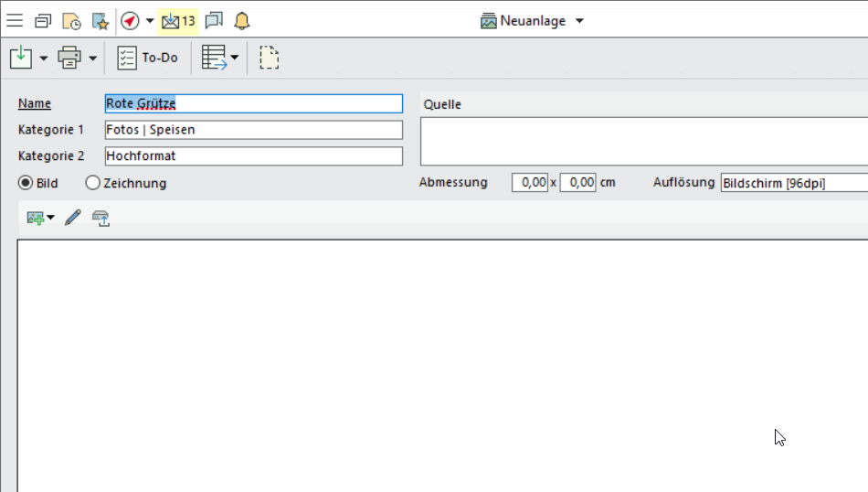This screenshot has width=868, height=492.
Task: Open the chat bubbles icon
Action: 213,20
